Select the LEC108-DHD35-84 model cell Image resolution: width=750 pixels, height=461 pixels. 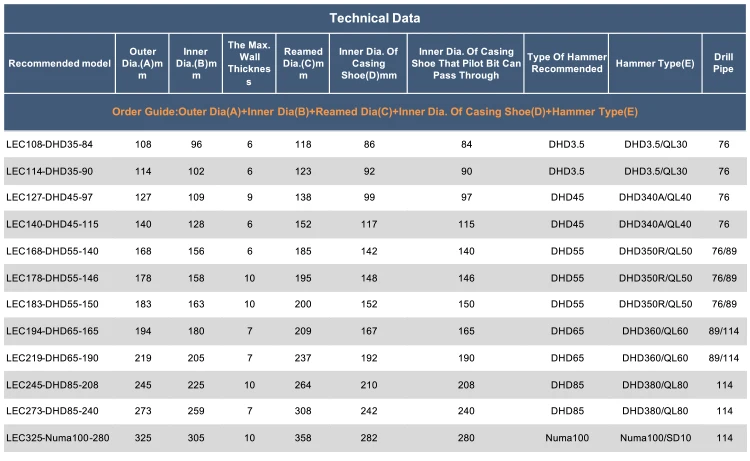50,144
